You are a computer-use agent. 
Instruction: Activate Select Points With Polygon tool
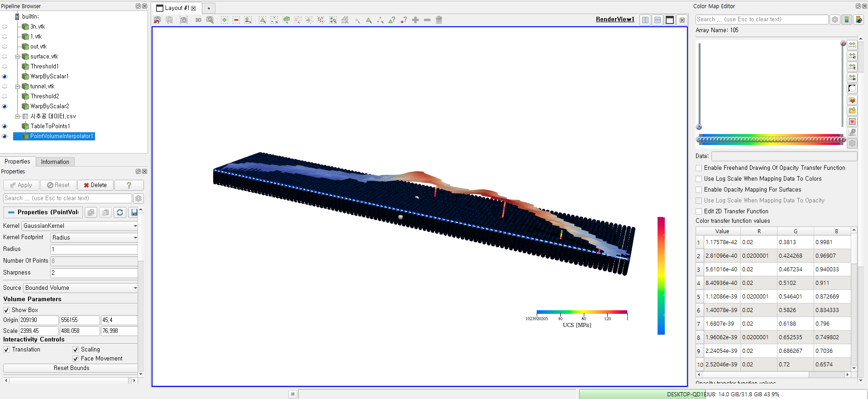coord(321,20)
